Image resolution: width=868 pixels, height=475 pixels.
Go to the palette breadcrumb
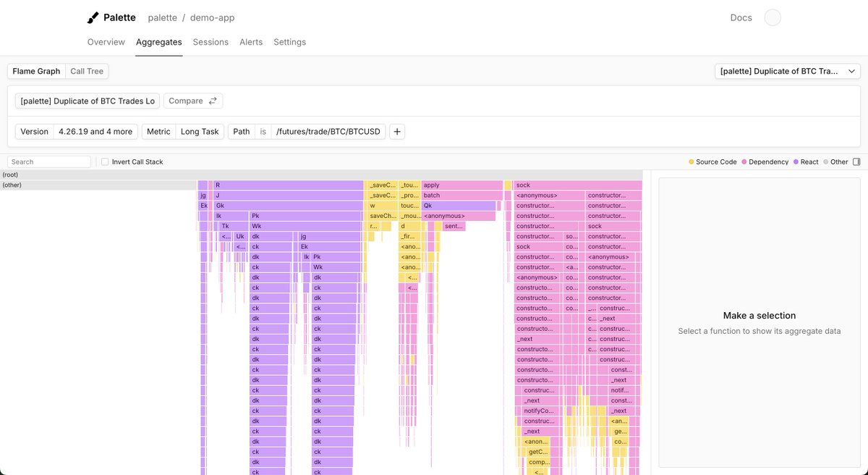163,17
